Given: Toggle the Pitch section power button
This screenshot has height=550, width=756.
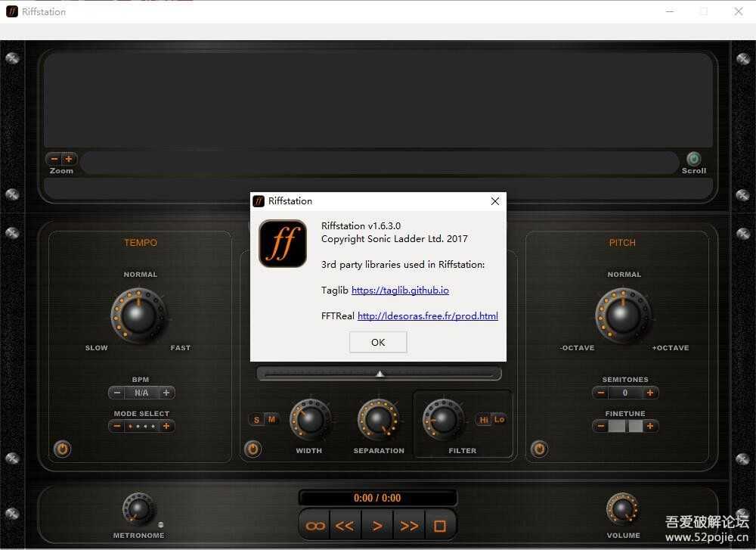Looking at the screenshot, I should 538,449.
